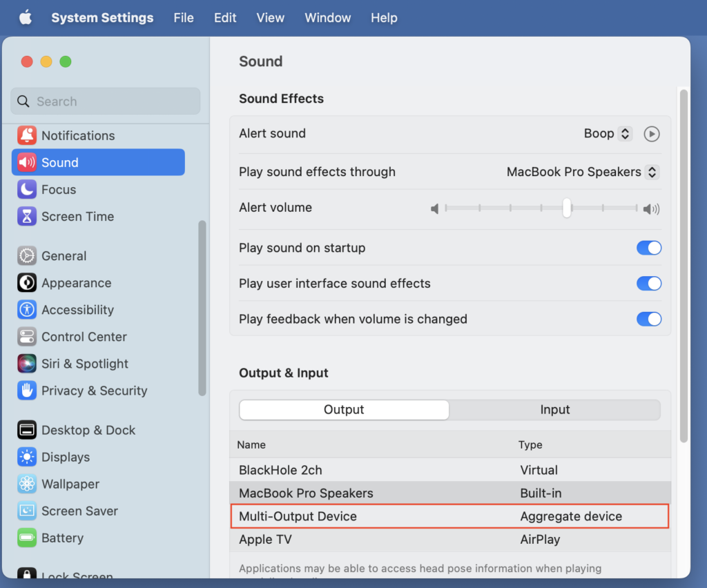Image resolution: width=707 pixels, height=588 pixels.
Task: Select Apple TV AirPlay output
Action: point(450,539)
